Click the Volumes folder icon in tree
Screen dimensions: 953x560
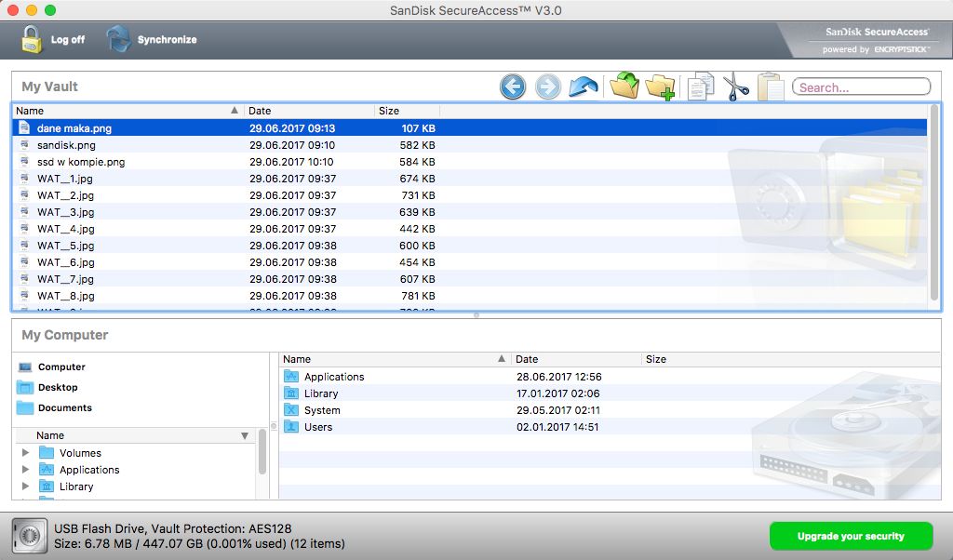47,452
